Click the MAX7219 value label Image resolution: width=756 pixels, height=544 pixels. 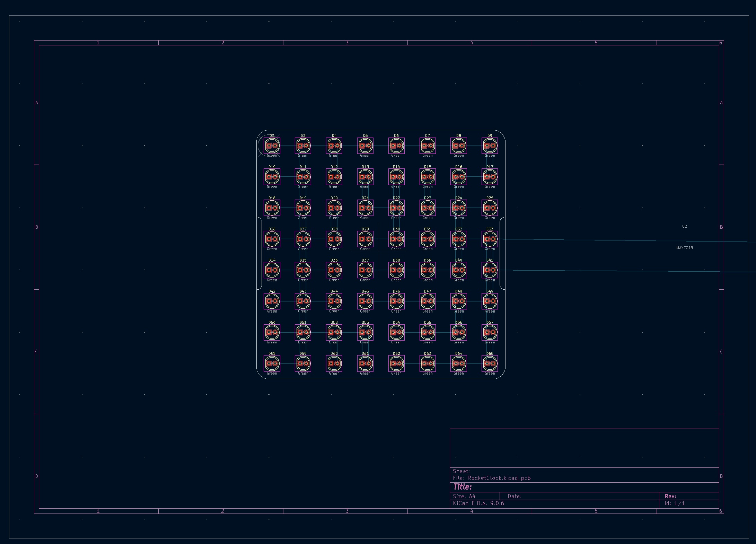click(x=684, y=248)
